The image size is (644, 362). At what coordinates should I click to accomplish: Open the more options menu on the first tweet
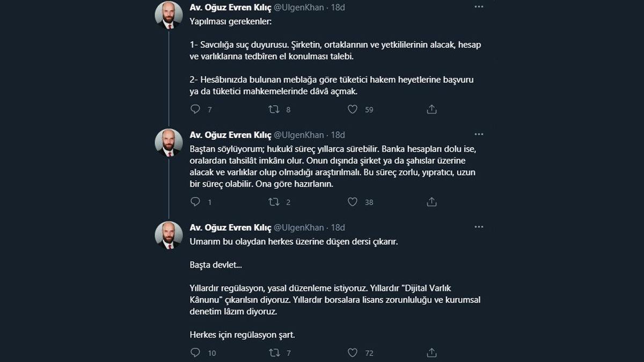coord(478,6)
